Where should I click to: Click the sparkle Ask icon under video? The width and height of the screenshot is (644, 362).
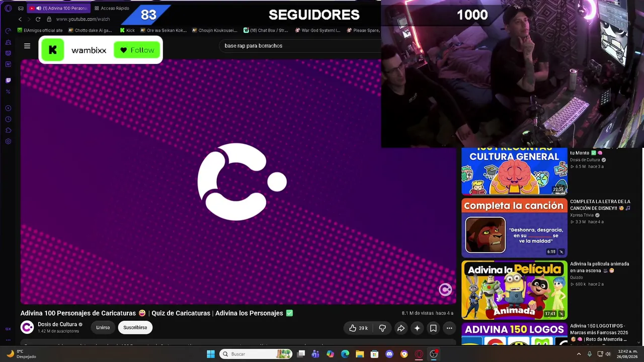417,328
